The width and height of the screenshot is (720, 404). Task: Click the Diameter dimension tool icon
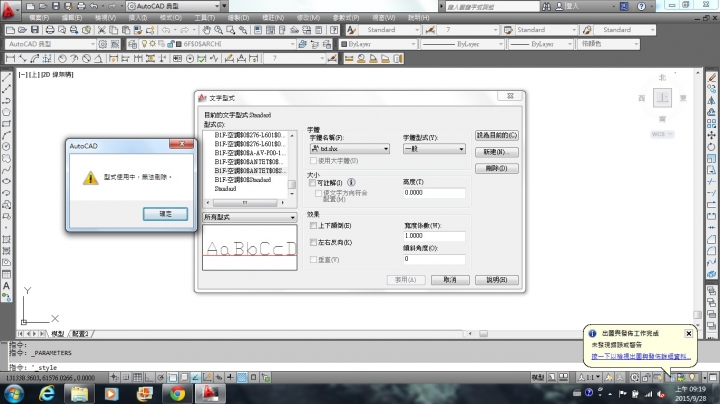86,58
